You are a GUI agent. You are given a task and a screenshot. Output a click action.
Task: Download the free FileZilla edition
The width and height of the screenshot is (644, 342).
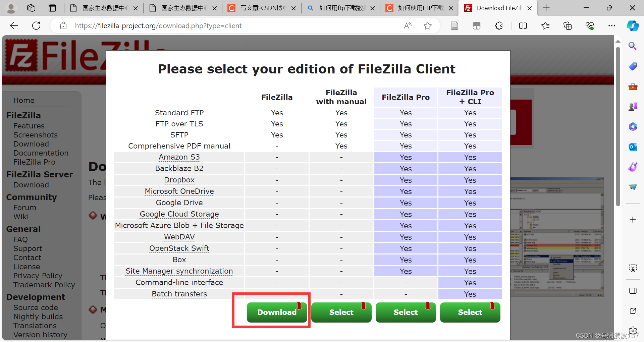277,312
